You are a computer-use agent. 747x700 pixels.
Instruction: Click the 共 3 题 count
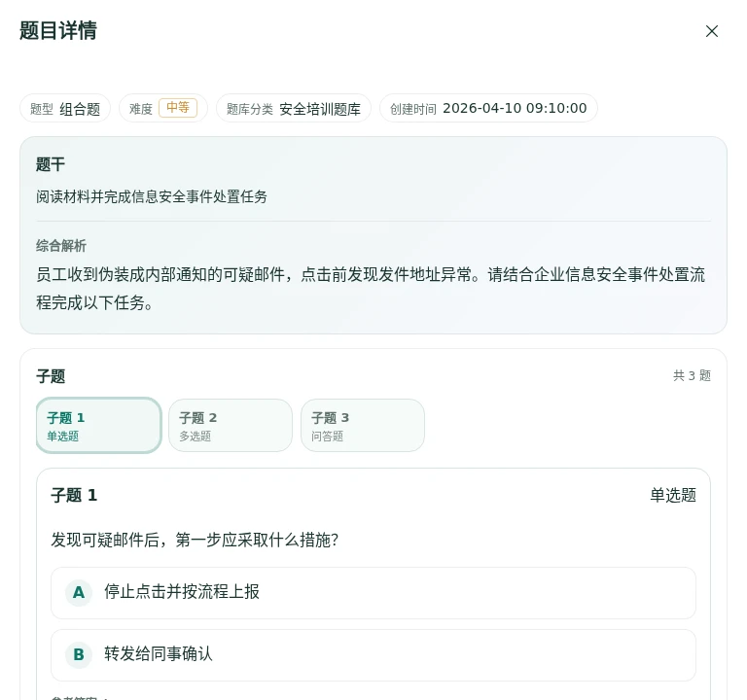pos(692,375)
